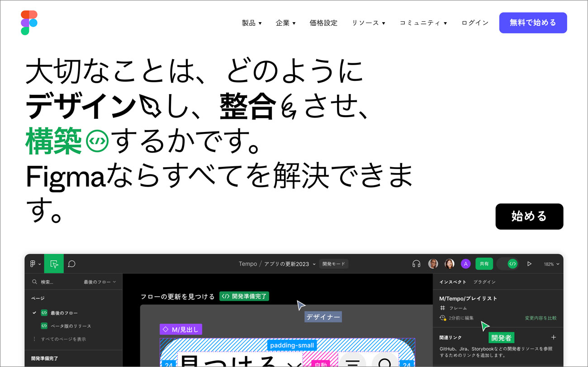
Task: Click the purple M/見出し component label
Action: pos(181,329)
